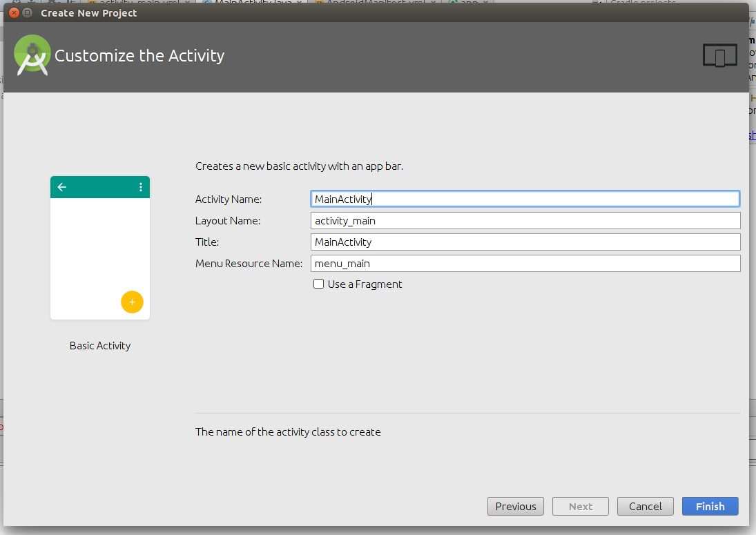Click the Basic Activity caption under the preview
Screen dimensions: 756x535
(100, 346)
